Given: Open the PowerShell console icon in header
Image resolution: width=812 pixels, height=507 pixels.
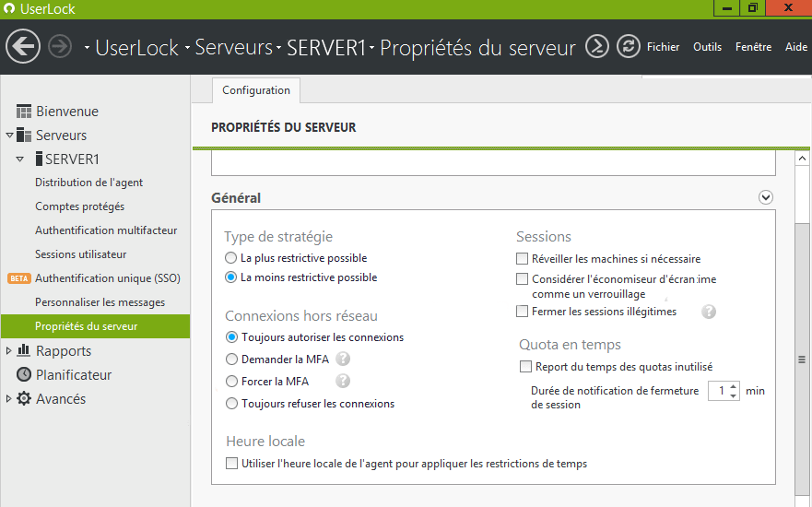Looking at the screenshot, I should 598,46.
